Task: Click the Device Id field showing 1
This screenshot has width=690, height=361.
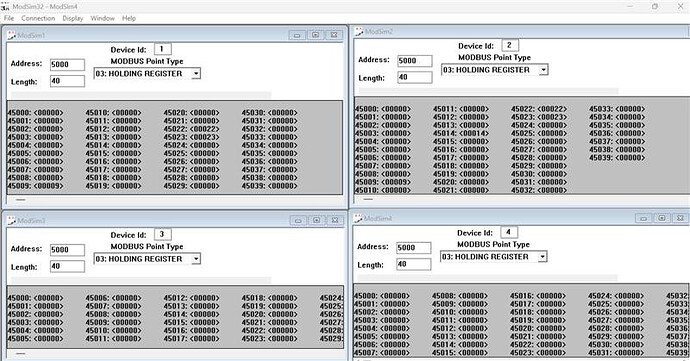Action: tap(163, 49)
